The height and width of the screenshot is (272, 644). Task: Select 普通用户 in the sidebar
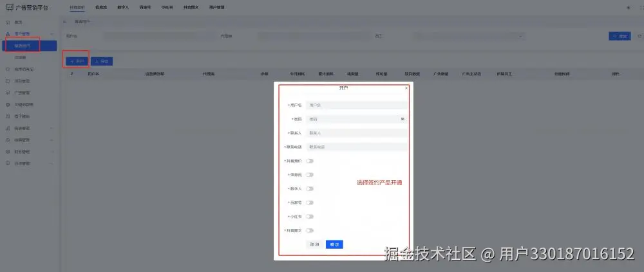[x=30, y=46]
